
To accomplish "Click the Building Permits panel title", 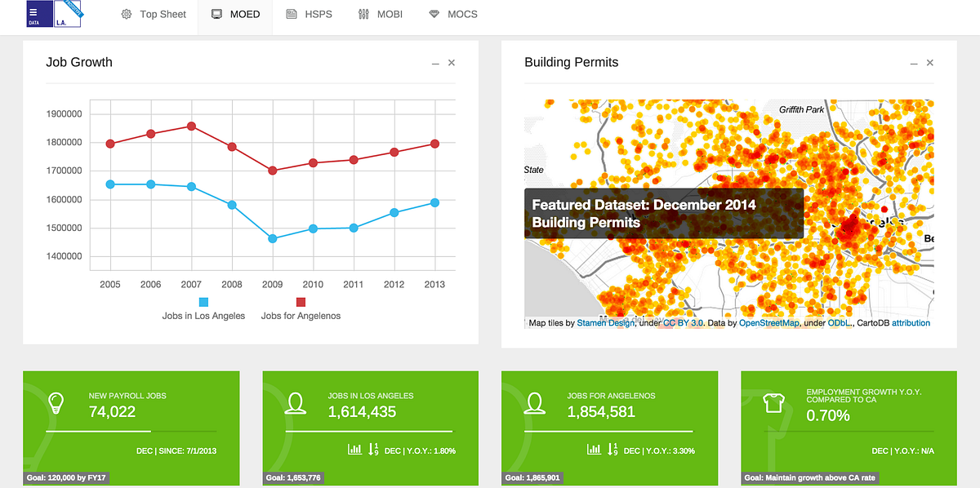I will (x=572, y=62).
